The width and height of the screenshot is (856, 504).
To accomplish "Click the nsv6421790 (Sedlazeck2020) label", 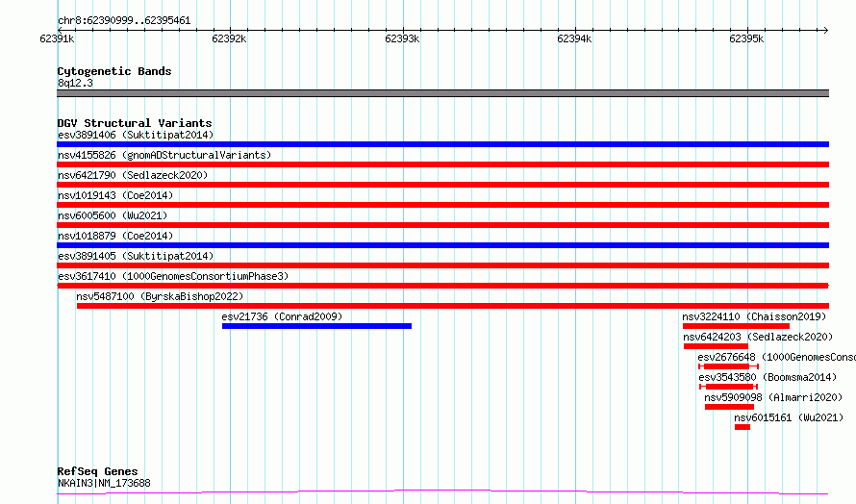I will coord(133,175).
